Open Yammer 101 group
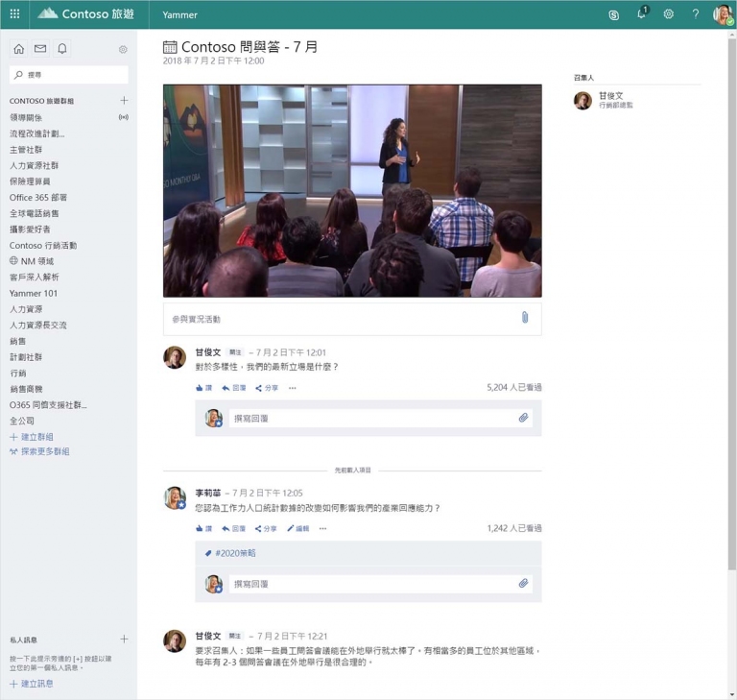Viewport: 737px width, 700px height. (x=34, y=293)
